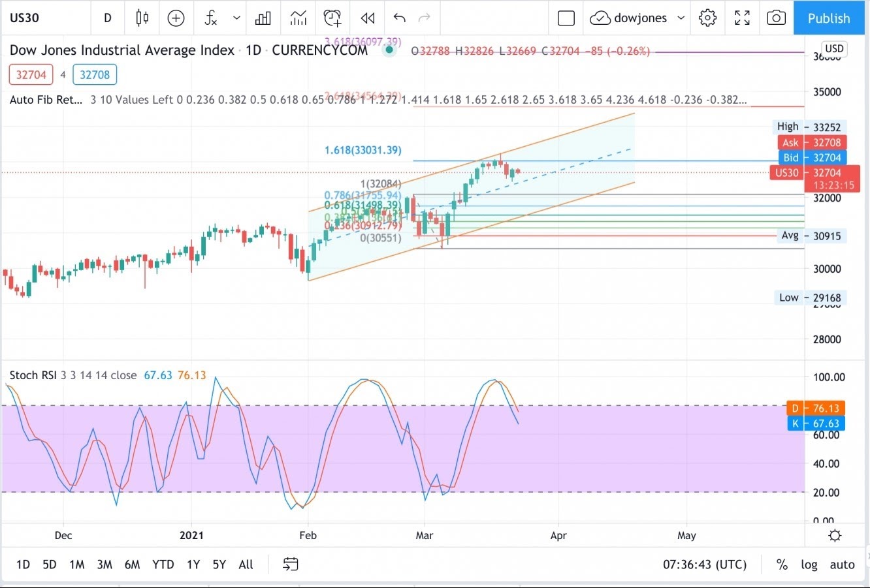
Task: Toggle the log scale mode
Action: (x=809, y=565)
